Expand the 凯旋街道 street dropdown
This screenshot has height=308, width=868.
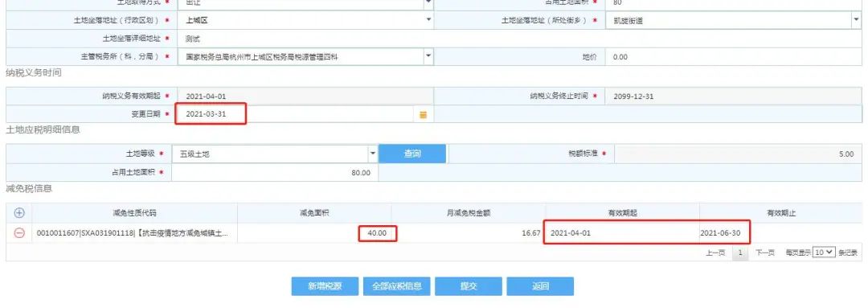point(856,20)
